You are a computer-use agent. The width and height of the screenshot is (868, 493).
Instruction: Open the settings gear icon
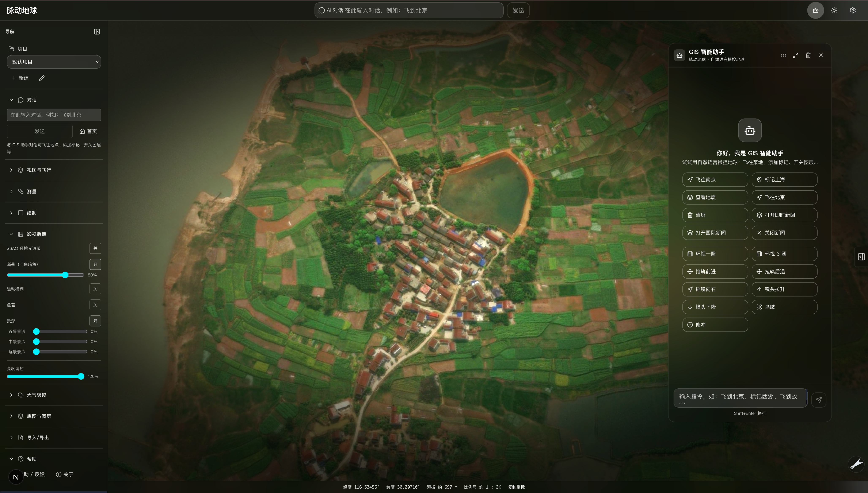tap(853, 11)
